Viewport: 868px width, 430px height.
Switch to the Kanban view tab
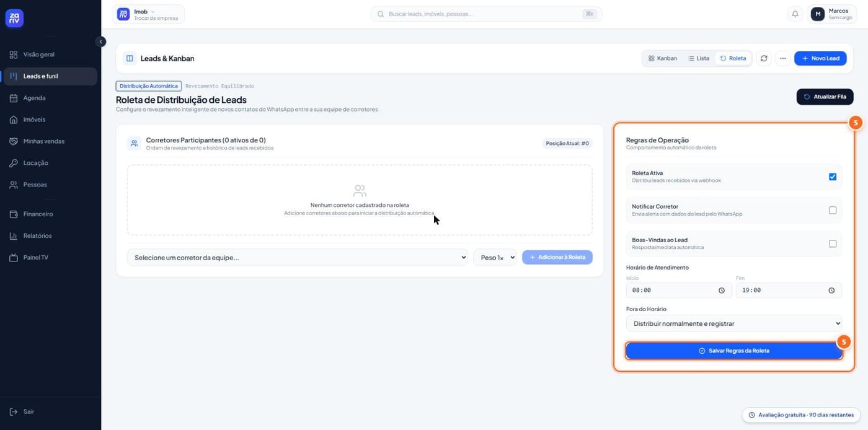(663, 58)
